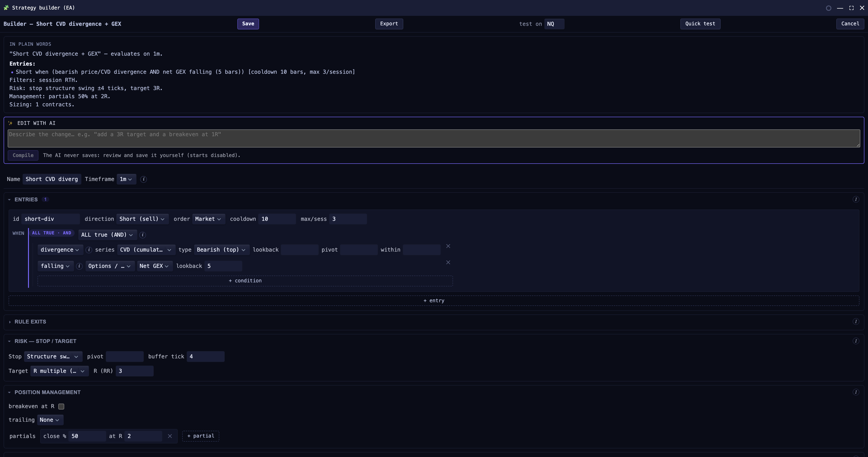Click the within empty field

[422, 250]
